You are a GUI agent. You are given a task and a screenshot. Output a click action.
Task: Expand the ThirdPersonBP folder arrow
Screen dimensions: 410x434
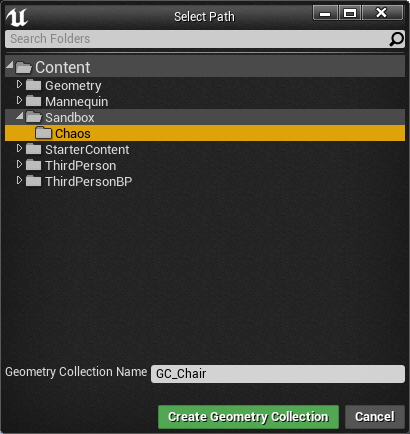click(19, 180)
